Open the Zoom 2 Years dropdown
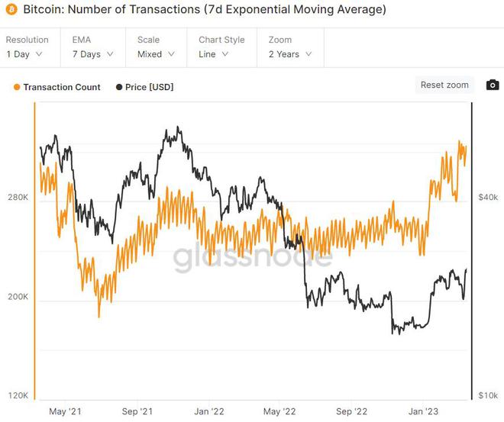 coord(290,54)
